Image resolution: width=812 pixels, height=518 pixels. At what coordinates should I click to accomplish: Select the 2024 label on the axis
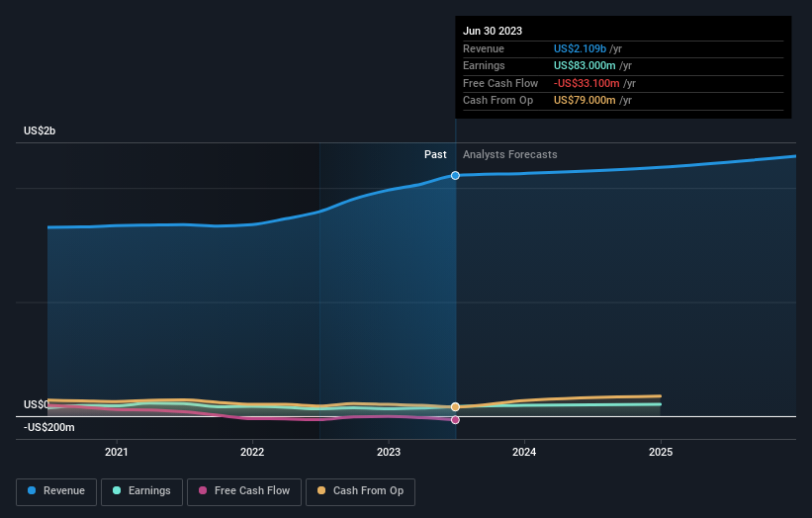click(524, 452)
